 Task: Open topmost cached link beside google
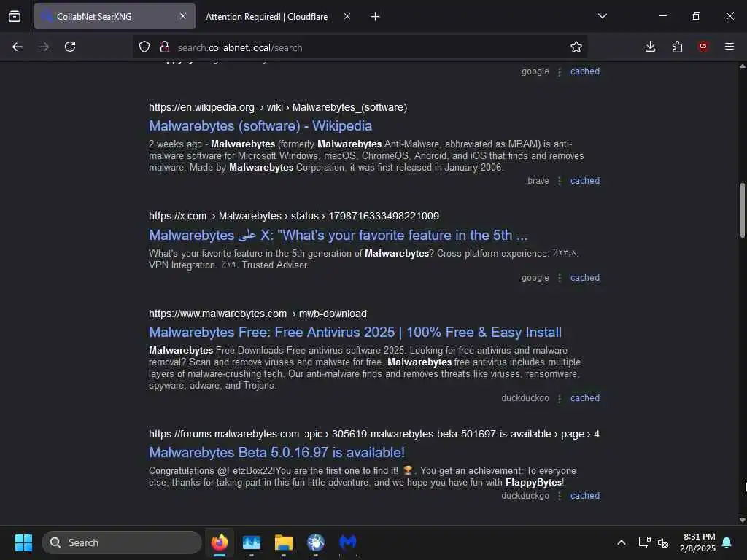(x=585, y=71)
